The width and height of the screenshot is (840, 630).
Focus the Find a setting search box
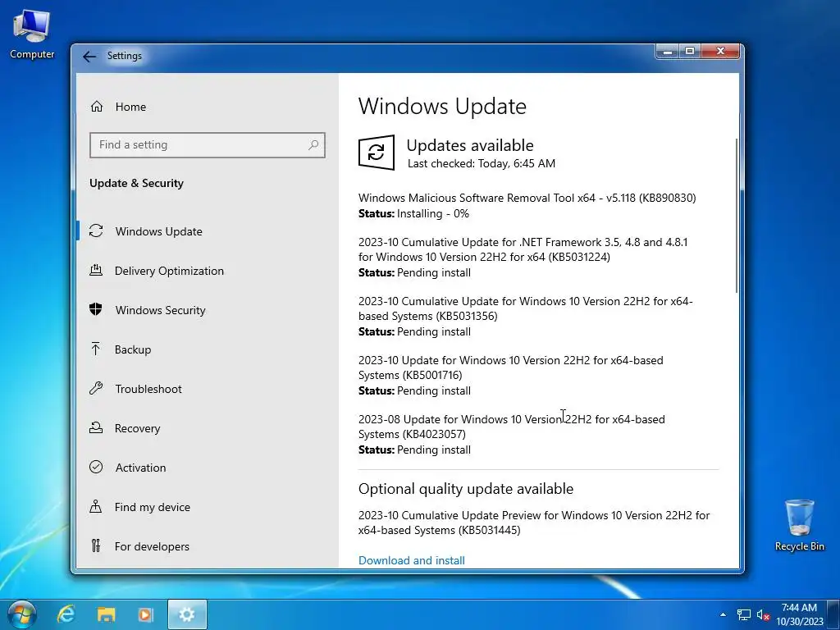click(208, 144)
